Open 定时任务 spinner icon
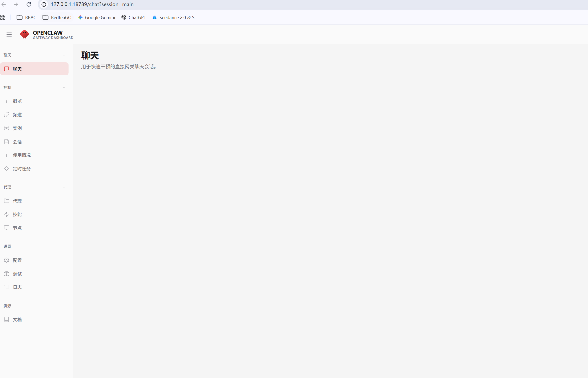 (x=7, y=169)
